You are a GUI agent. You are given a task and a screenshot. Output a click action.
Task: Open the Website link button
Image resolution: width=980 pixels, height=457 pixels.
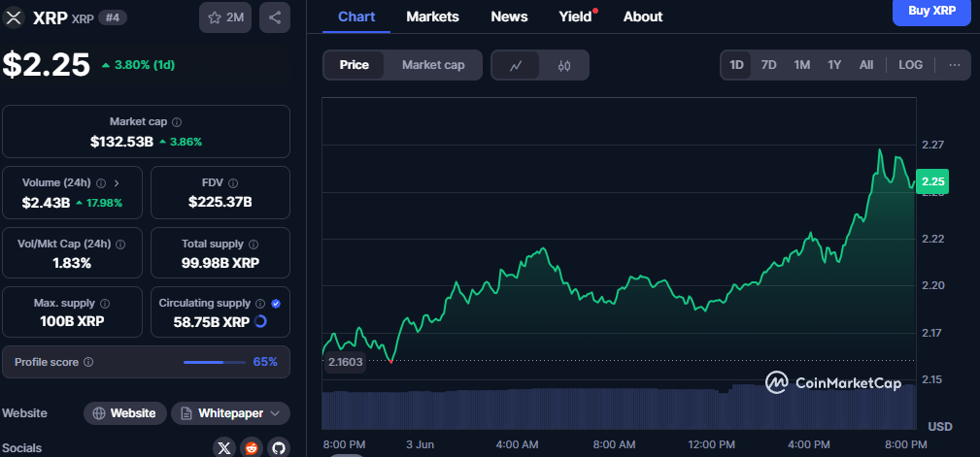tap(125, 413)
